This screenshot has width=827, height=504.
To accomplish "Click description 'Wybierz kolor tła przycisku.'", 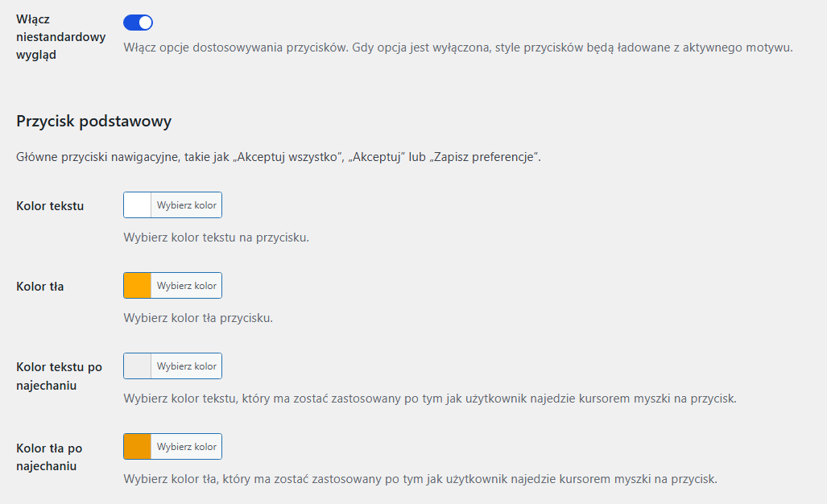I will pos(198,318).
